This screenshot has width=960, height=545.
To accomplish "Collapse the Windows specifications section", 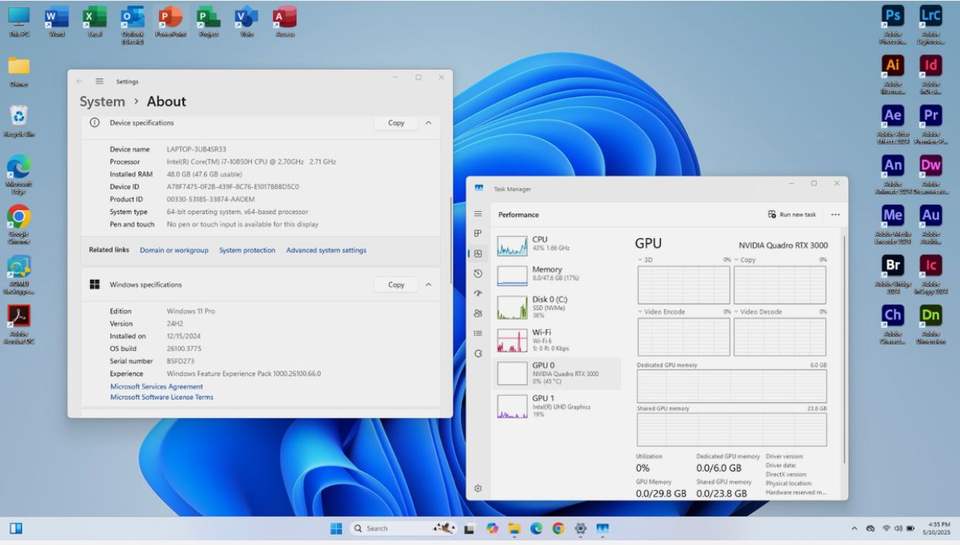I will point(428,285).
